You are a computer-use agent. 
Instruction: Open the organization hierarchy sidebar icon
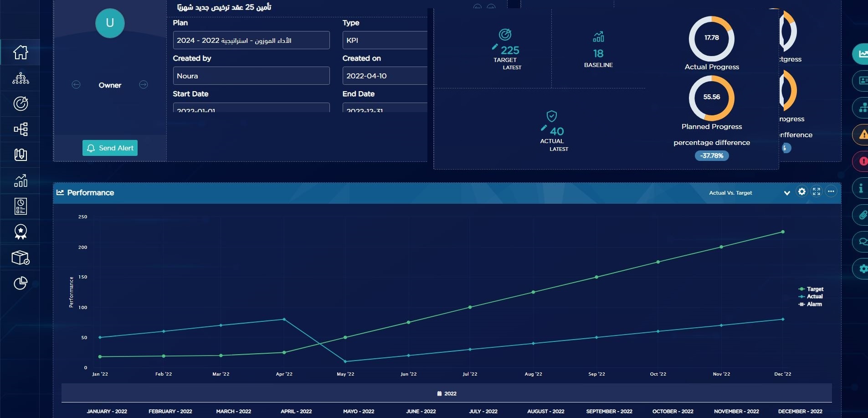coord(21,78)
